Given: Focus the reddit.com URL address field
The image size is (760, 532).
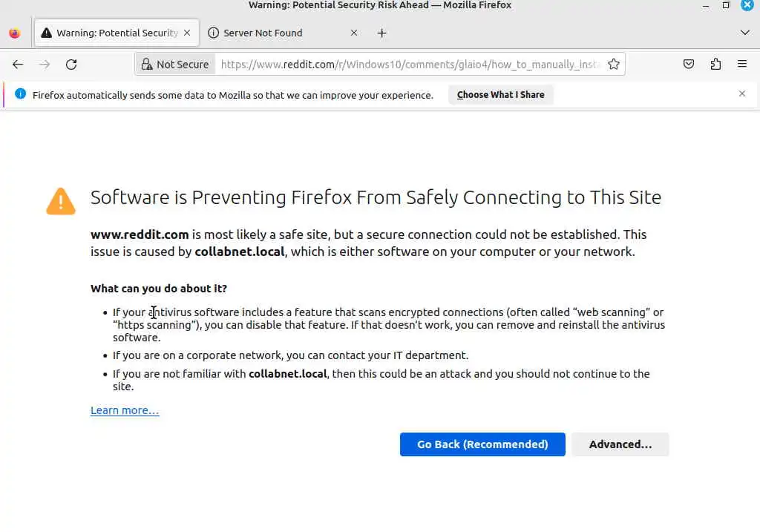Looking at the screenshot, I should coord(408,65).
